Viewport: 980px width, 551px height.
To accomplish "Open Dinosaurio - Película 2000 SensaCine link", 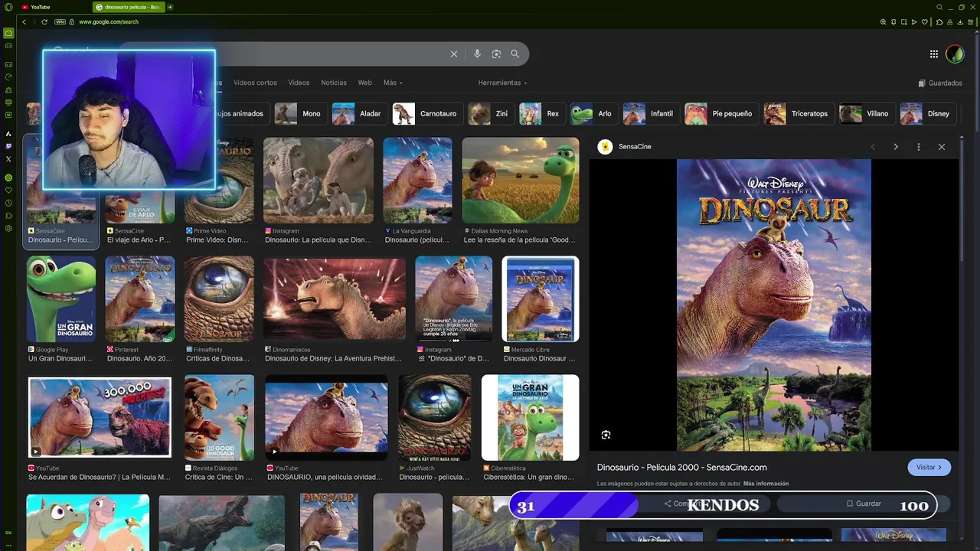I will (681, 468).
